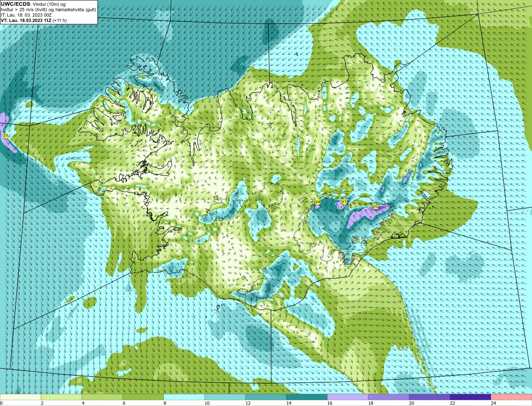Image resolution: width=532 pixels, height=406 pixels.
Task: Select the pink above-24 m/s legend swatch
Action: pyautogui.click(x=512, y=397)
